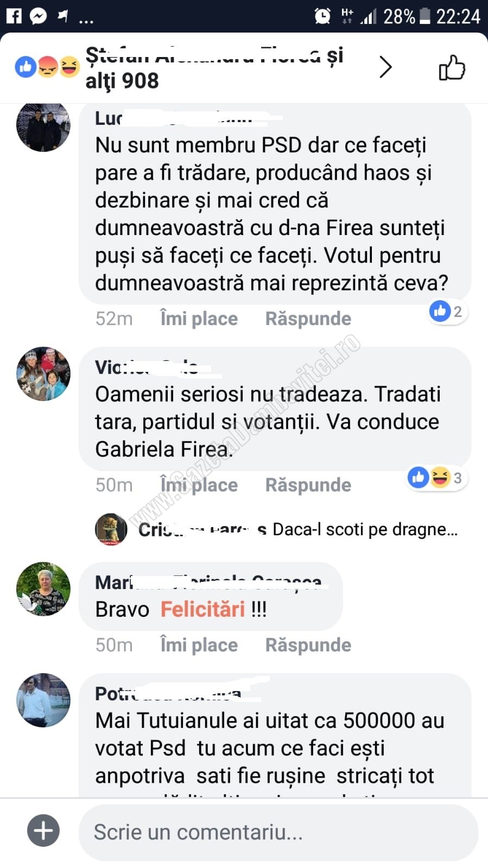The height and width of the screenshot is (868, 488).
Task: Open the 2-likes reaction counter
Action: click(447, 312)
